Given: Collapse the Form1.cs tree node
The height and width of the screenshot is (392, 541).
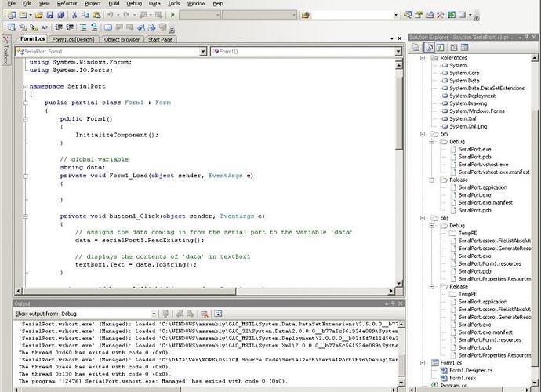Looking at the screenshot, I should point(423,363).
